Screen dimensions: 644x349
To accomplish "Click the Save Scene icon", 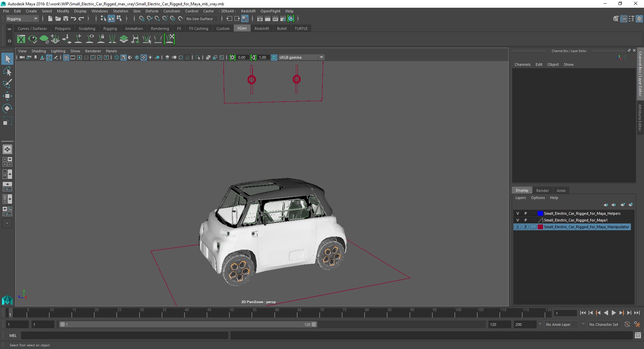I will click(x=66, y=19).
